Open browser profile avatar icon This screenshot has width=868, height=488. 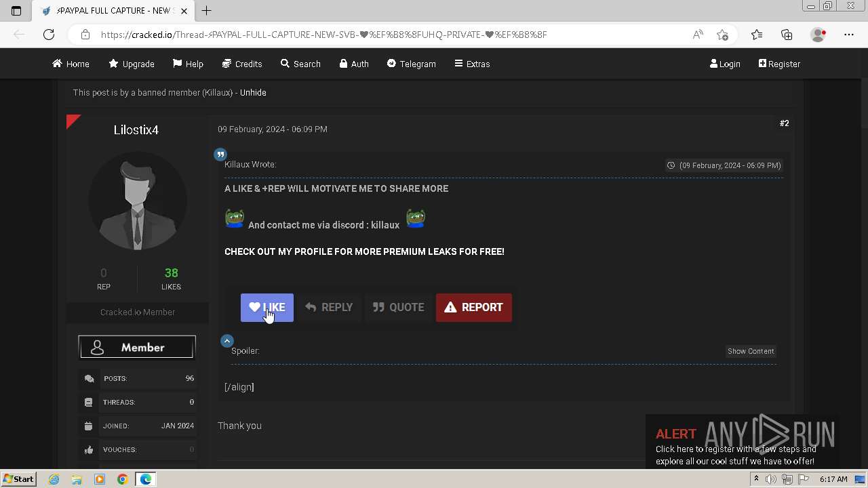[x=818, y=35]
